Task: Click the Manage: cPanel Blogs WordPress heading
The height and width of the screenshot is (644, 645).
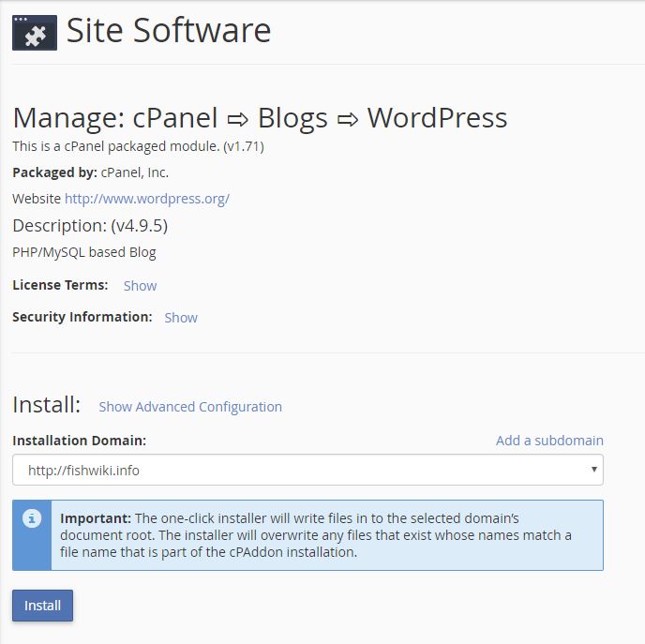Action: click(x=260, y=118)
